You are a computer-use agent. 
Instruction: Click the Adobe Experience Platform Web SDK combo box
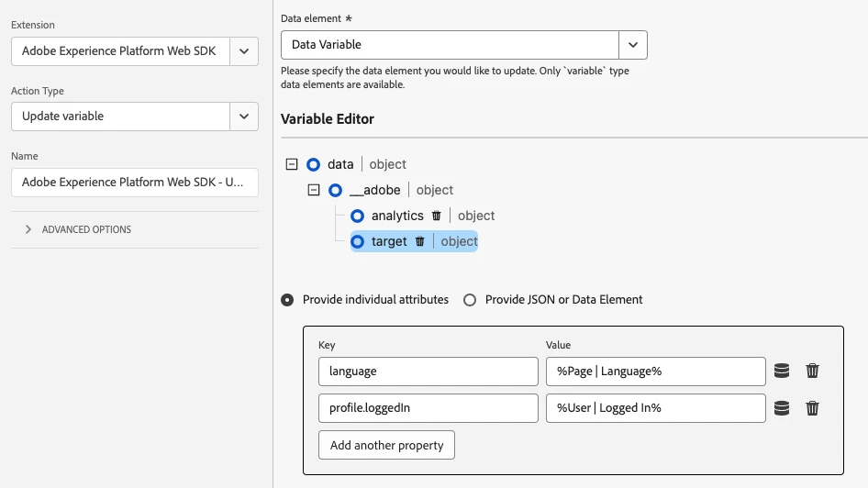(x=120, y=50)
